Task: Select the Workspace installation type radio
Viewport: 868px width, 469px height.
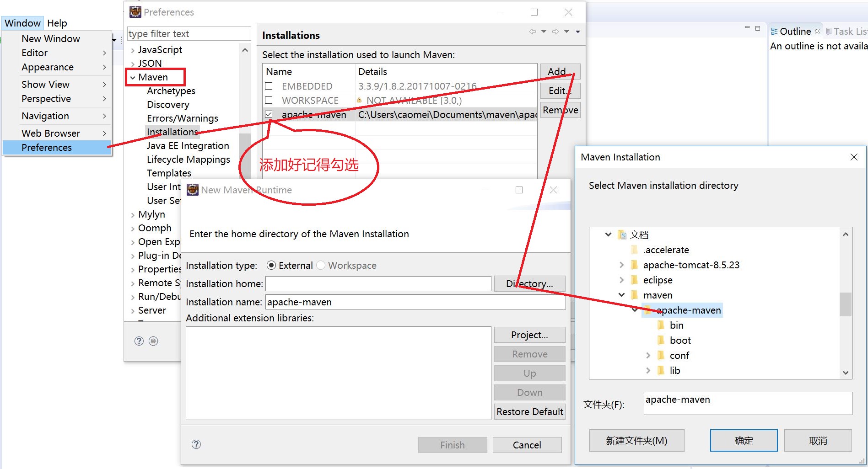Action: click(321, 266)
